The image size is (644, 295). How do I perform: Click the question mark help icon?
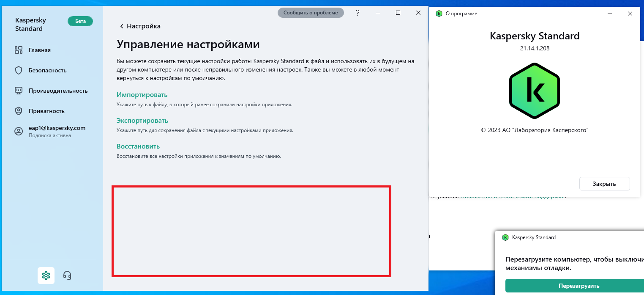357,13
